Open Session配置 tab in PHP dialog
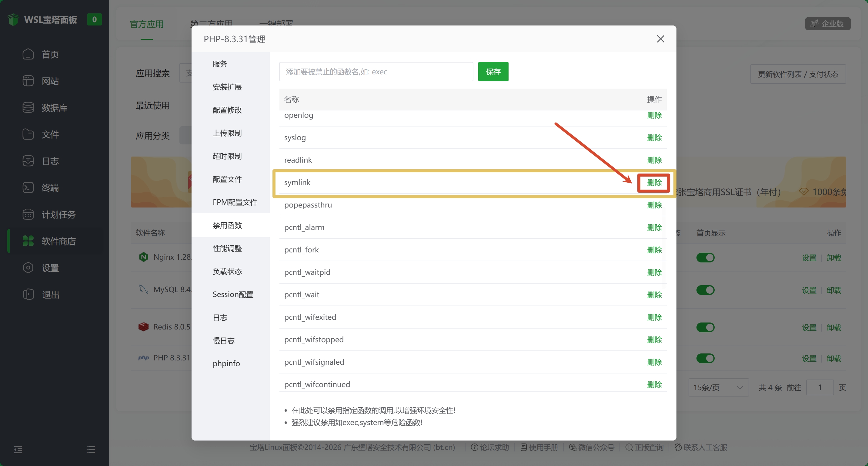The width and height of the screenshot is (868, 466). (x=230, y=294)
